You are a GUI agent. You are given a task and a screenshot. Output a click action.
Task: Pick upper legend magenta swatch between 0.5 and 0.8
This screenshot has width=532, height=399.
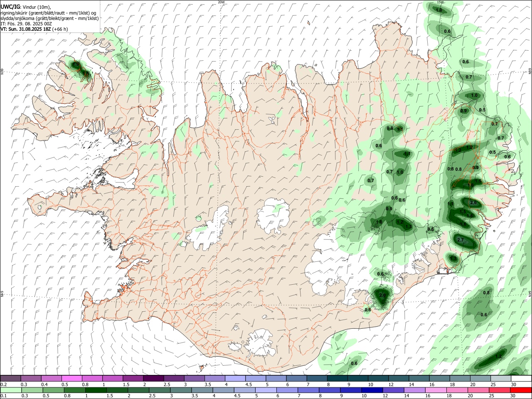(71, 379)
